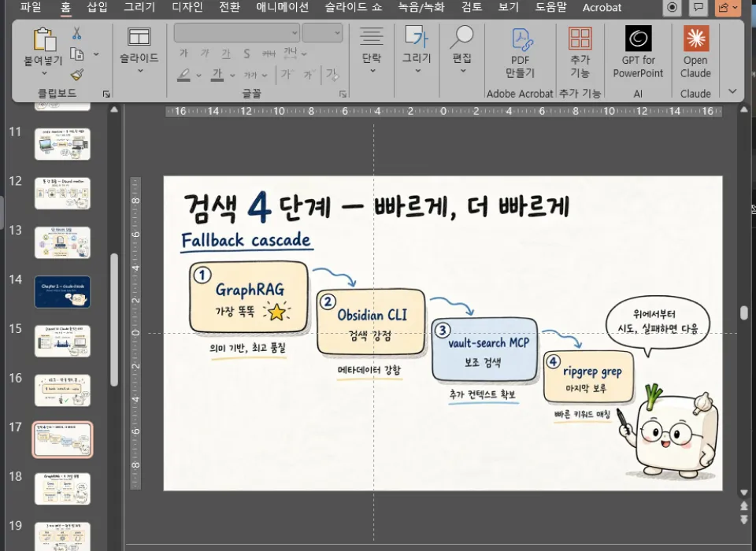Clear all formatting eraser icon
The width and height of the screenshot is (756, 551).
click(x=332, y=74)
